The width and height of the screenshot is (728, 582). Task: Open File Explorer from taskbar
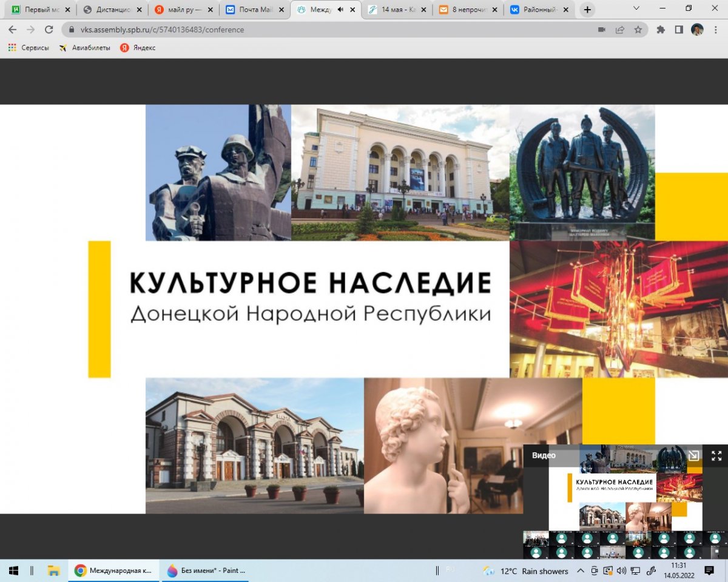(53, 570)
